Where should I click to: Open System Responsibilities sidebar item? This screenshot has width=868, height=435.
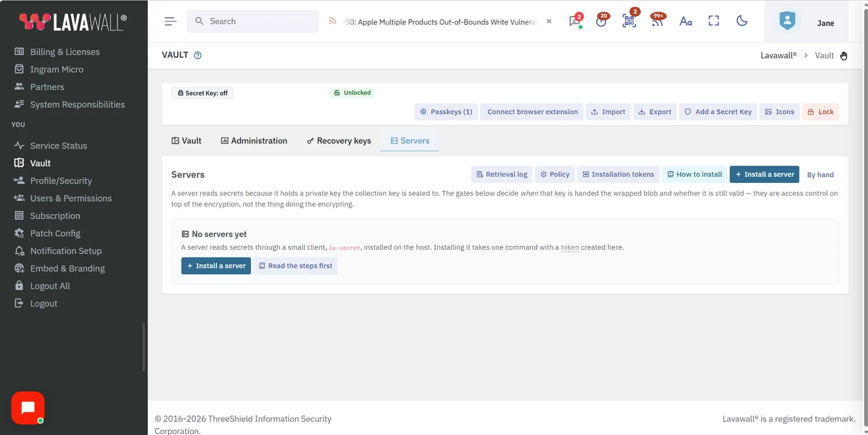tap(77, 105)
